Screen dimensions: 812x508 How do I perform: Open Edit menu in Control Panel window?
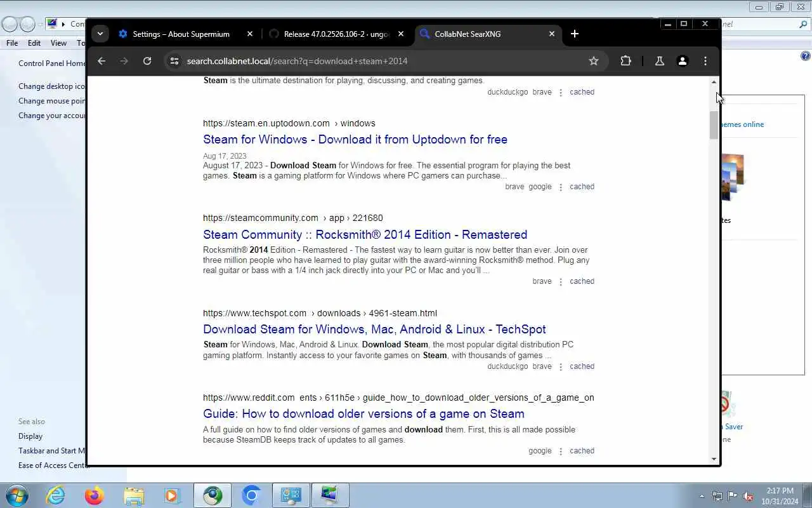pos(34,43)
